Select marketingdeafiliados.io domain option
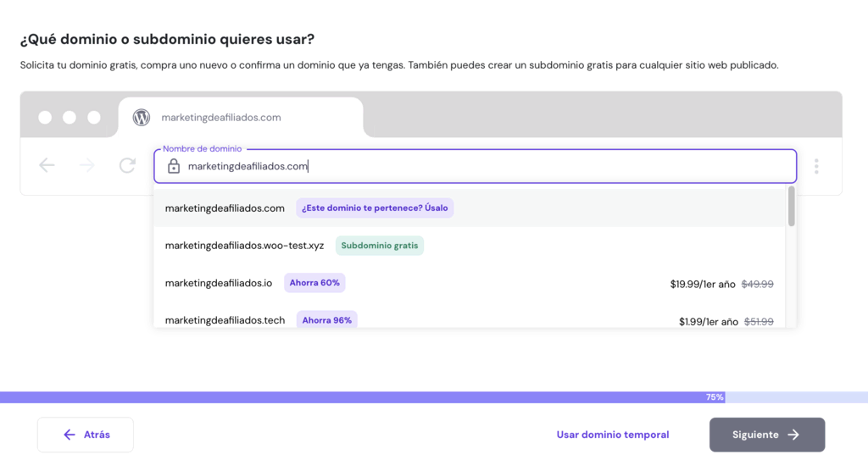The width and height of the screenshot is (868, 460). pos(219,283)
